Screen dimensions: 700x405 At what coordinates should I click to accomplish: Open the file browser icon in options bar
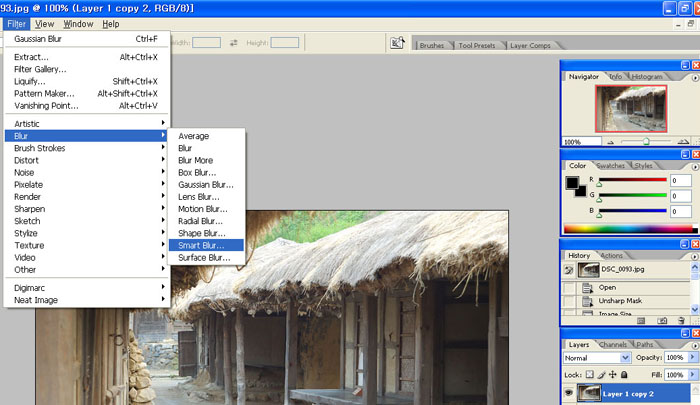[397, 43]
